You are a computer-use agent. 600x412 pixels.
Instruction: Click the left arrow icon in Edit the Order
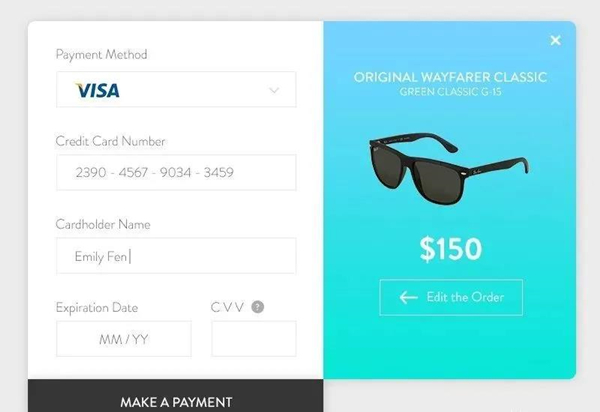coord(408,297)
